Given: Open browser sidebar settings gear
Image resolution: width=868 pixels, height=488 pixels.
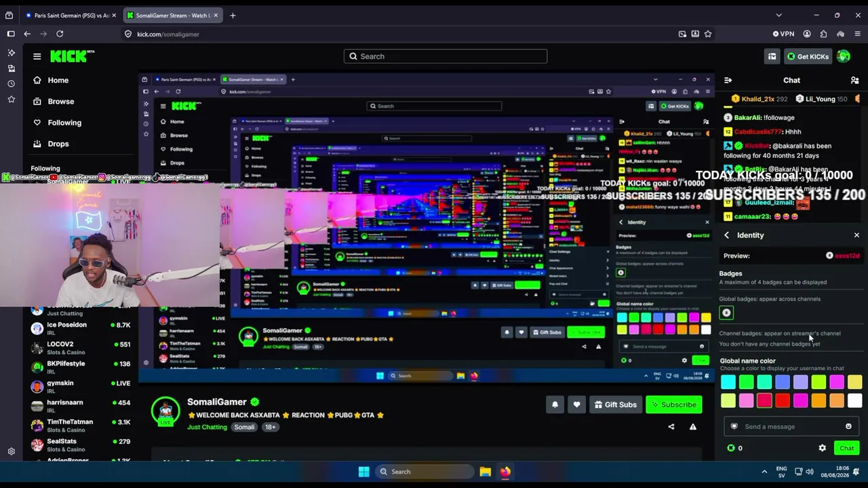Looking at the screenshot, I should tap(11, 451).
